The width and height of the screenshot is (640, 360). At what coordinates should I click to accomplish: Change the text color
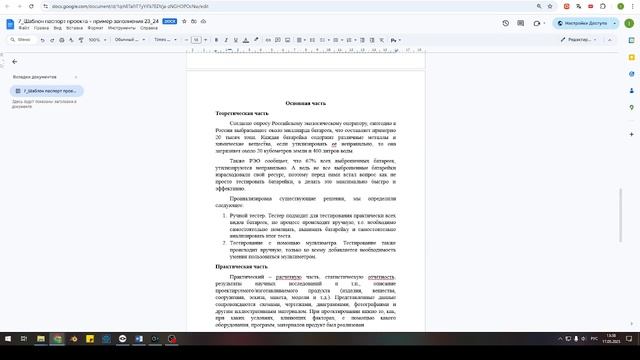(246, 40)
